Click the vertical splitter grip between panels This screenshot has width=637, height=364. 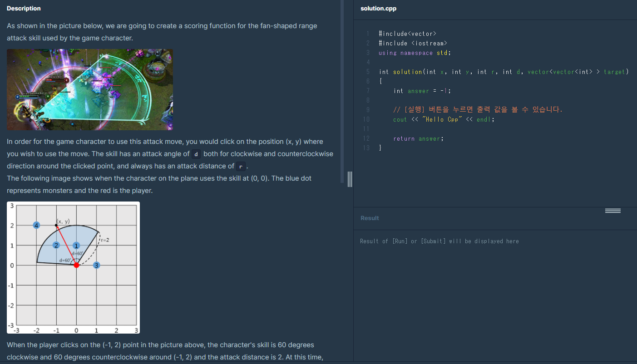(x=350, y=180)
